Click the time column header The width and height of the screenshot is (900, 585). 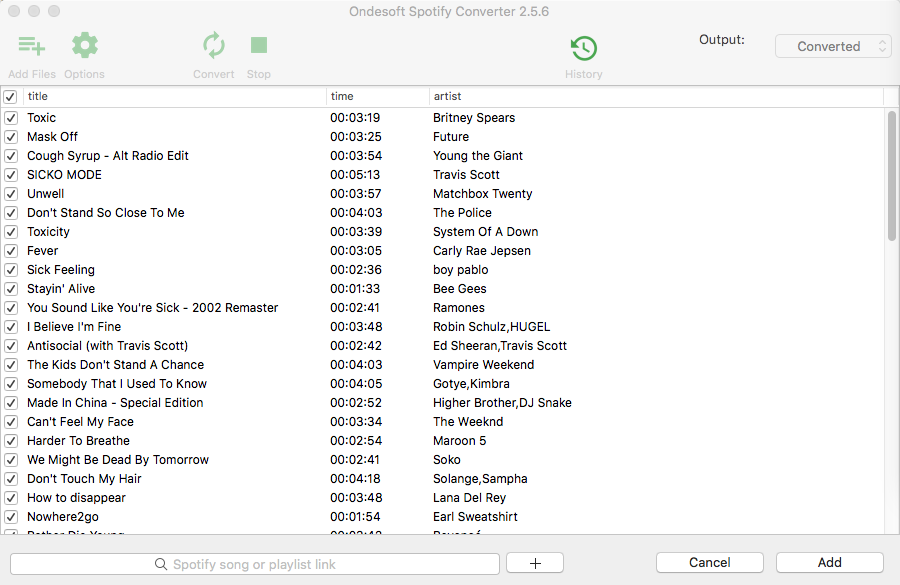[378, 96]
